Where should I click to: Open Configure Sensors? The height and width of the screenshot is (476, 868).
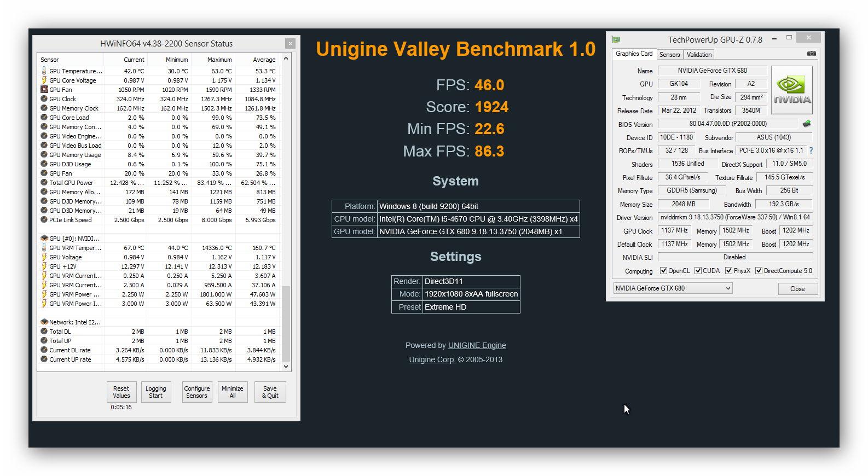tap(197, 392)
